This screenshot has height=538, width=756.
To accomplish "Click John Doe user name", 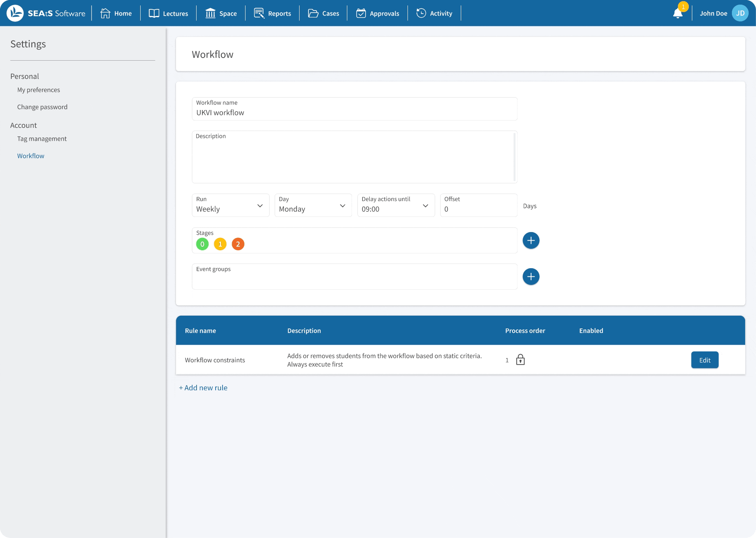I will click(713, 13).
